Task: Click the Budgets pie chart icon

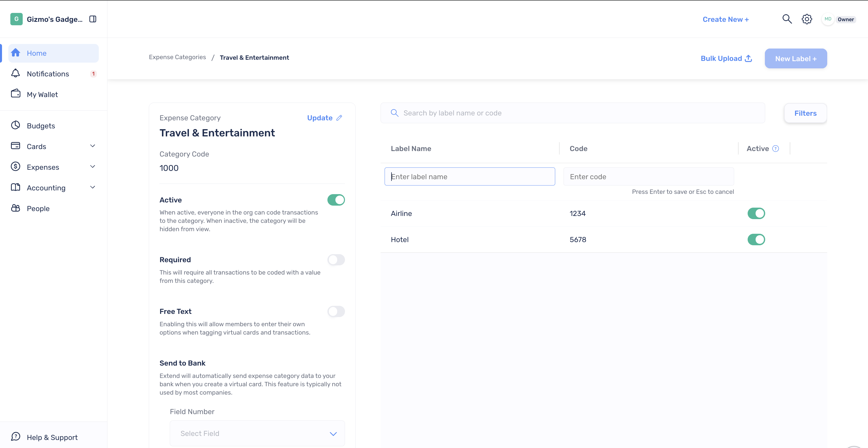Action: 16,125
